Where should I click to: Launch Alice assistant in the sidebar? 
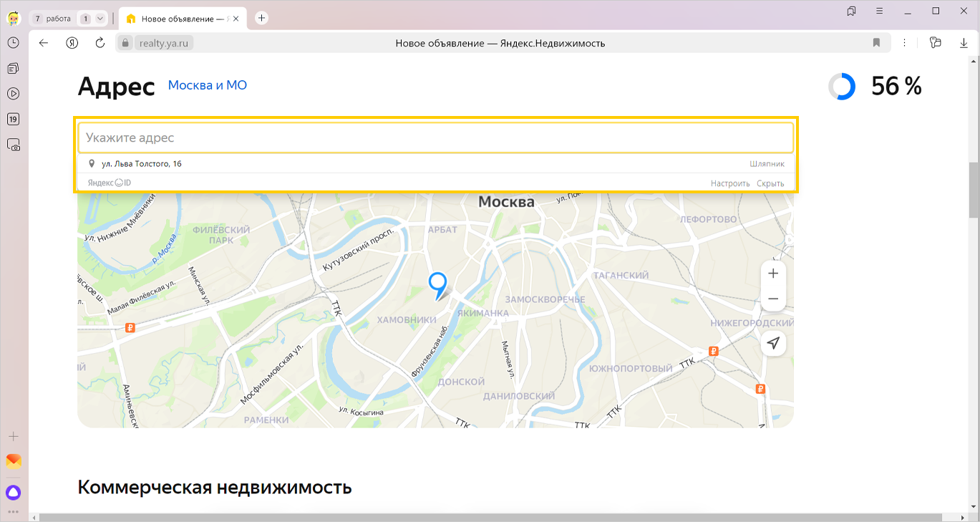click(14, 493)
